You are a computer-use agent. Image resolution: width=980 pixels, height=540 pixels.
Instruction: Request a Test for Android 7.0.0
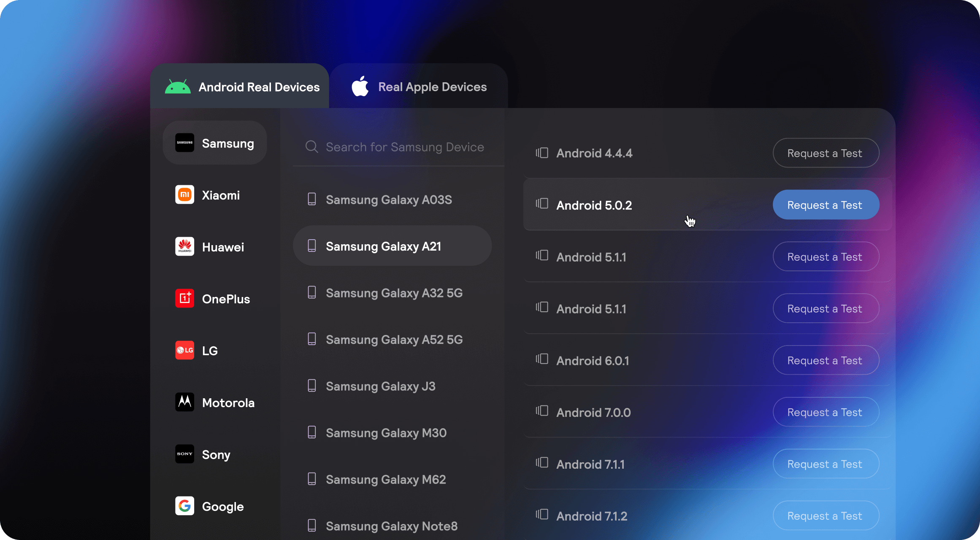click(826, 412)
